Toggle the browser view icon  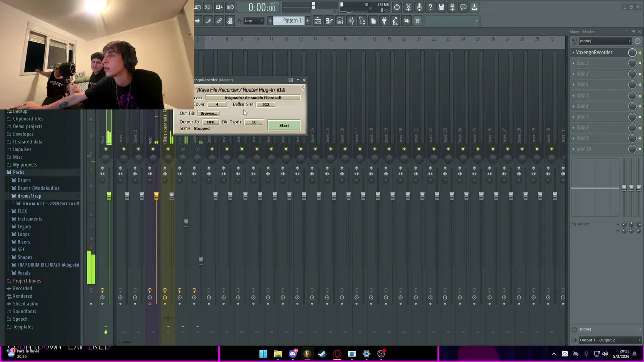362,21
